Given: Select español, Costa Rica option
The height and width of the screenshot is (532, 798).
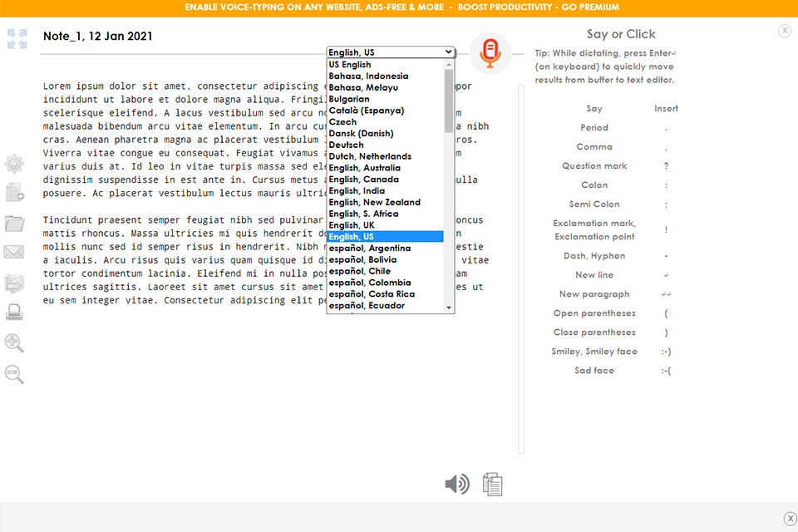Looking at the screenshot, I should click(x=385, y=293).
